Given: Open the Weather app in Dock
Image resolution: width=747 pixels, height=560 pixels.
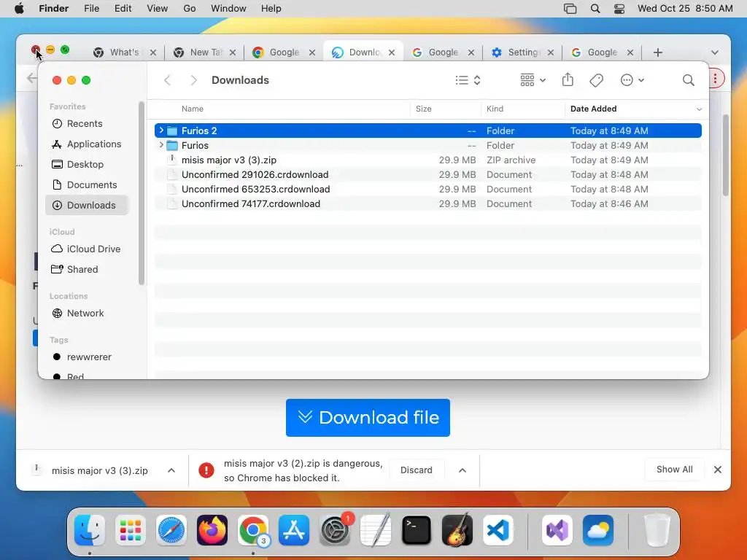Looking at the screenshot, I should click(x=598, y=530).
